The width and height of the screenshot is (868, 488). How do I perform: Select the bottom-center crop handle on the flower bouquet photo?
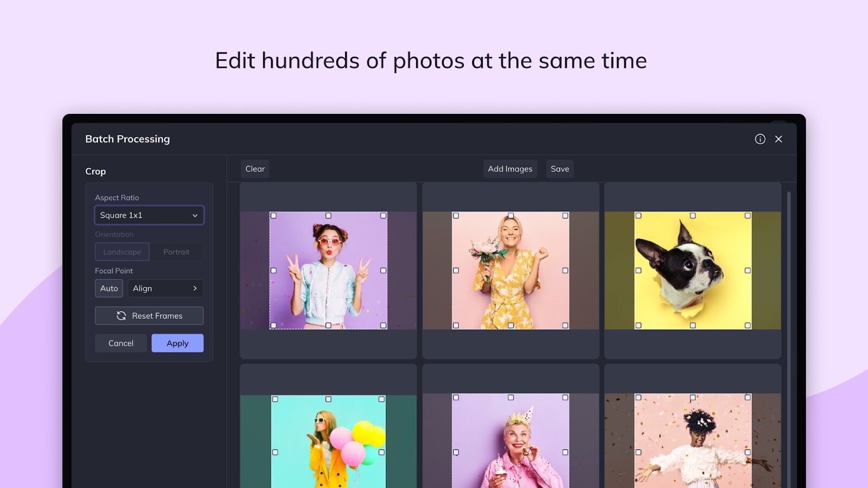[510, 325]
